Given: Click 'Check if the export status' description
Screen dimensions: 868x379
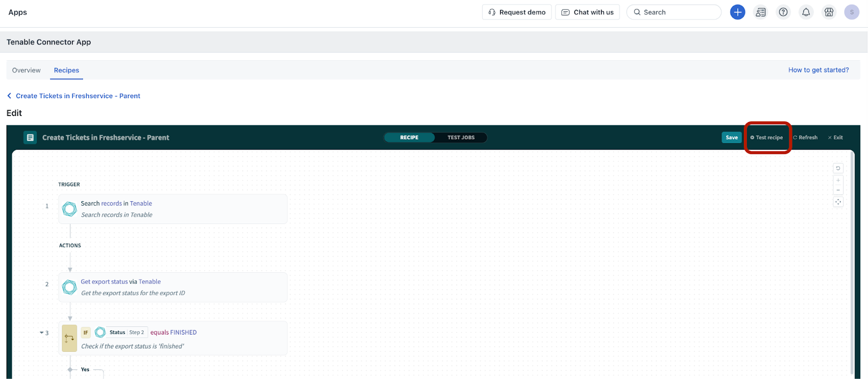Looking at the screenshot, I should (132, 346).
